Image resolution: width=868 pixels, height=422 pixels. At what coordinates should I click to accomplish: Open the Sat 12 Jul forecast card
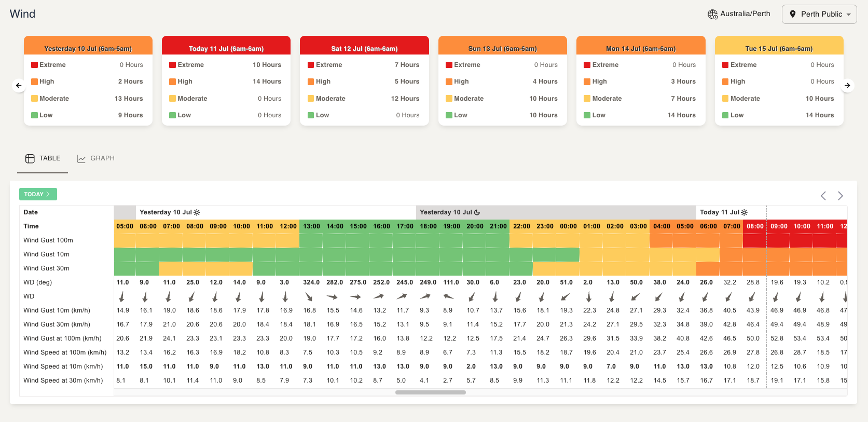coord(364,48)
